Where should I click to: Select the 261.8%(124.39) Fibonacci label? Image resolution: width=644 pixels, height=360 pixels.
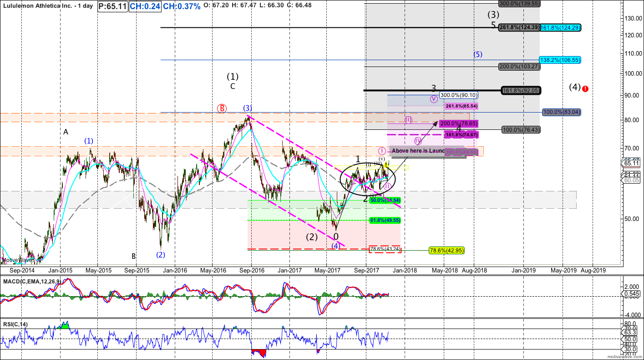tap(519, 27)
